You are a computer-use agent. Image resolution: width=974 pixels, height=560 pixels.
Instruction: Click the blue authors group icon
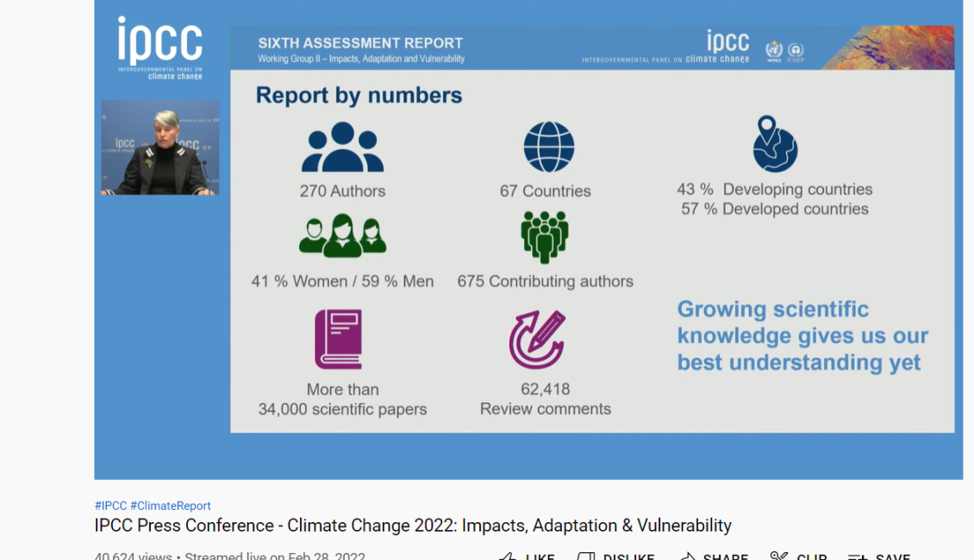(x=342, y=146)
